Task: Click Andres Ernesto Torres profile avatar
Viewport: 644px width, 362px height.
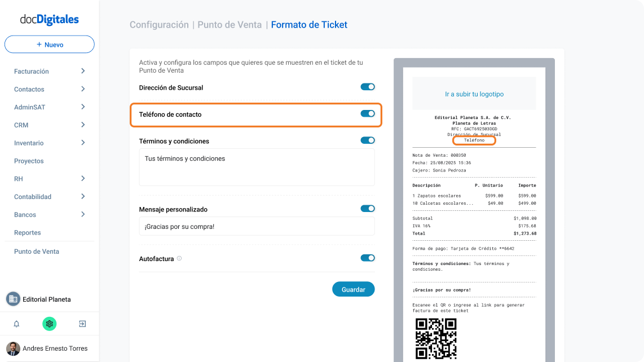Action: pos(13,348)
